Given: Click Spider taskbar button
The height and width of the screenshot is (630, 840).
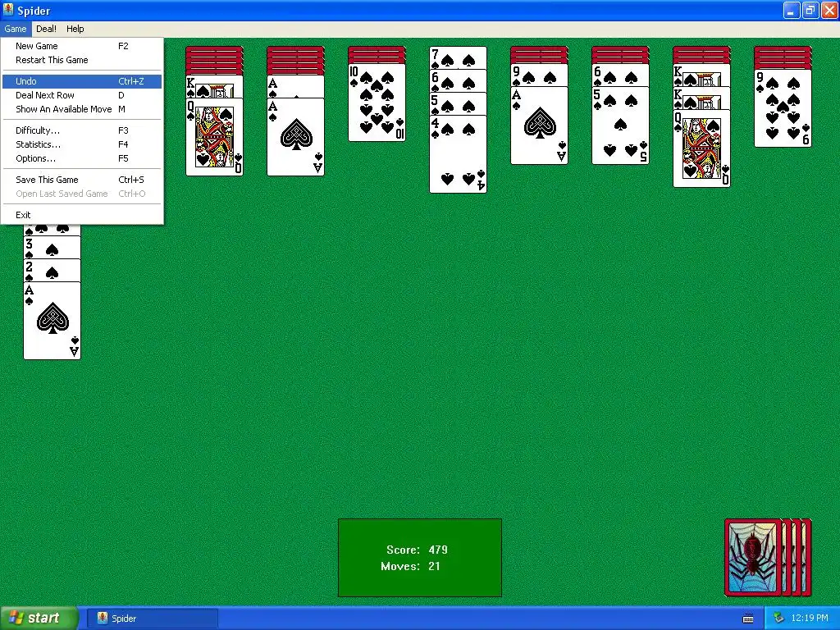Looking at the screenshot, I should point(154,619).
